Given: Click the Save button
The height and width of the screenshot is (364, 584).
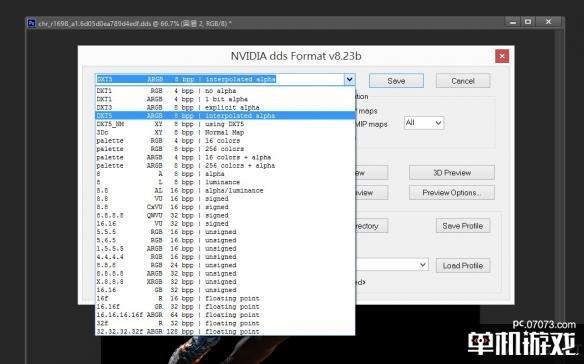Looking at the screenshot, I should point(396,81).
